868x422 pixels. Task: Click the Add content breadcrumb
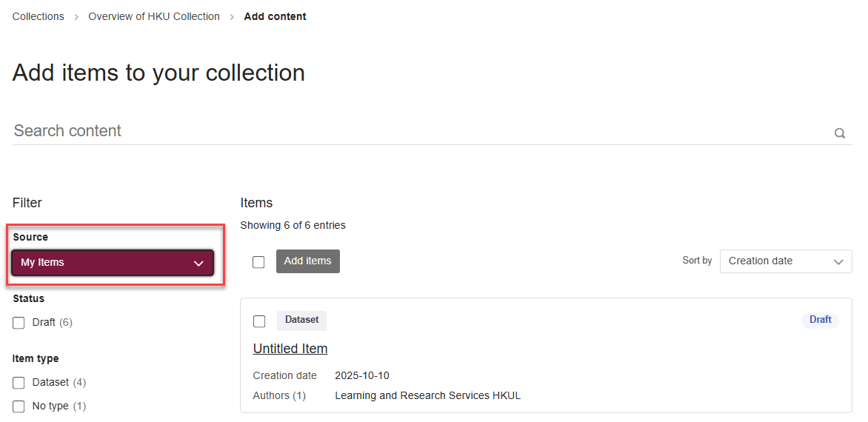pyautogui.click(x=275, y=16)
